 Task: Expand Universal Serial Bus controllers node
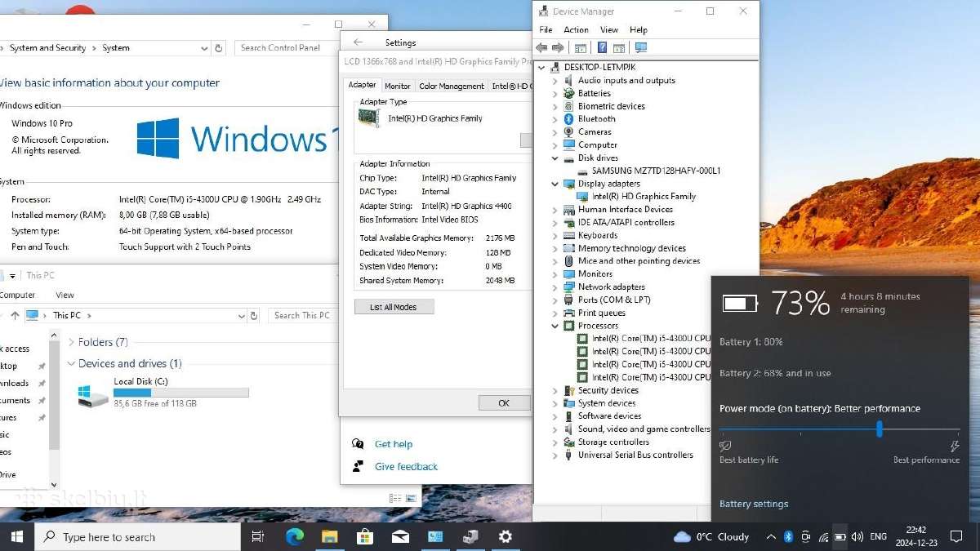click(555, 455)
